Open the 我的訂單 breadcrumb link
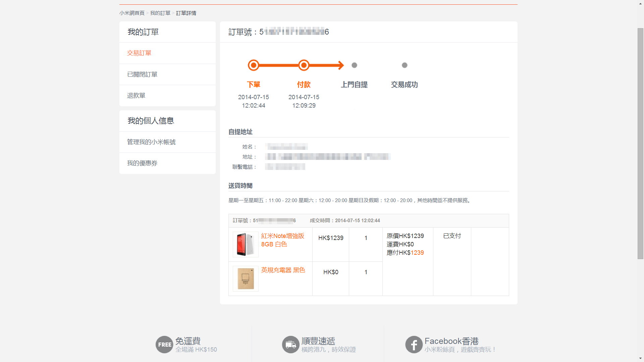The height and width of the screenshot is (362, 644). coord(160,13)
